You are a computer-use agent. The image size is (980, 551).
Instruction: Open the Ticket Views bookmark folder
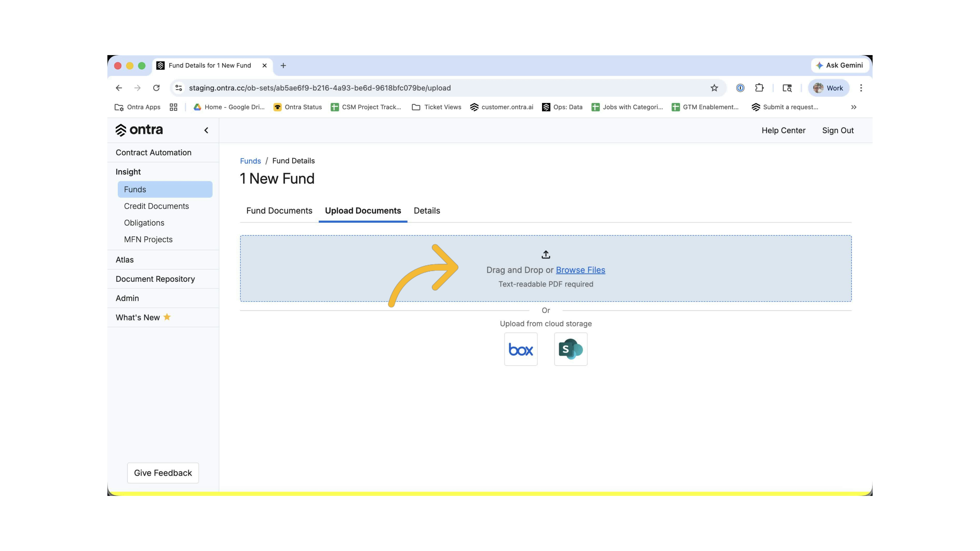tap(436, 107)
